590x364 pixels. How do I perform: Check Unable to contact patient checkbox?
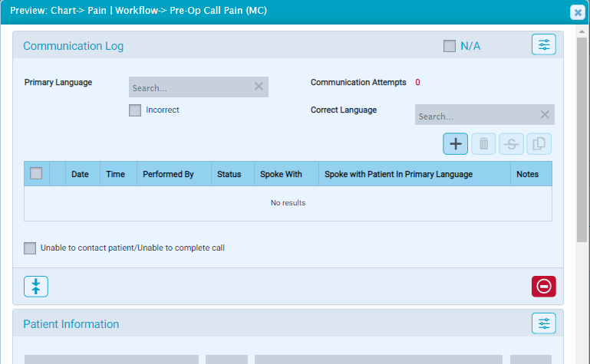click(x=30, y=248)
